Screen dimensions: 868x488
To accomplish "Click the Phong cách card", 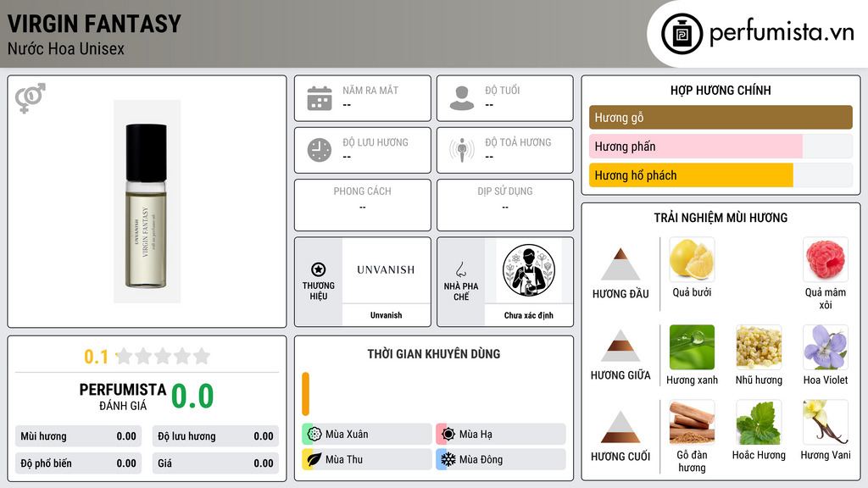I will (363, 205).
